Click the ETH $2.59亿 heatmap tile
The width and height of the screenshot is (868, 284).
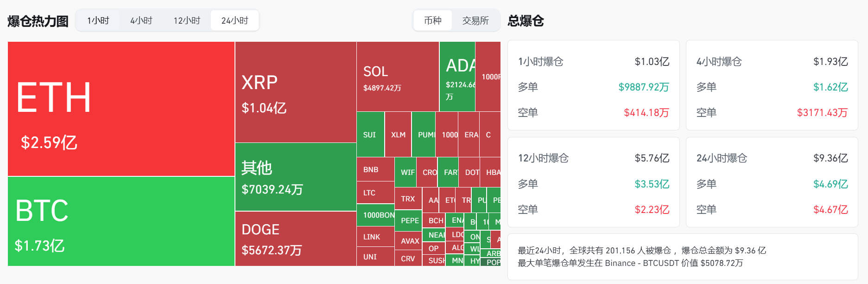click(121, 109)
